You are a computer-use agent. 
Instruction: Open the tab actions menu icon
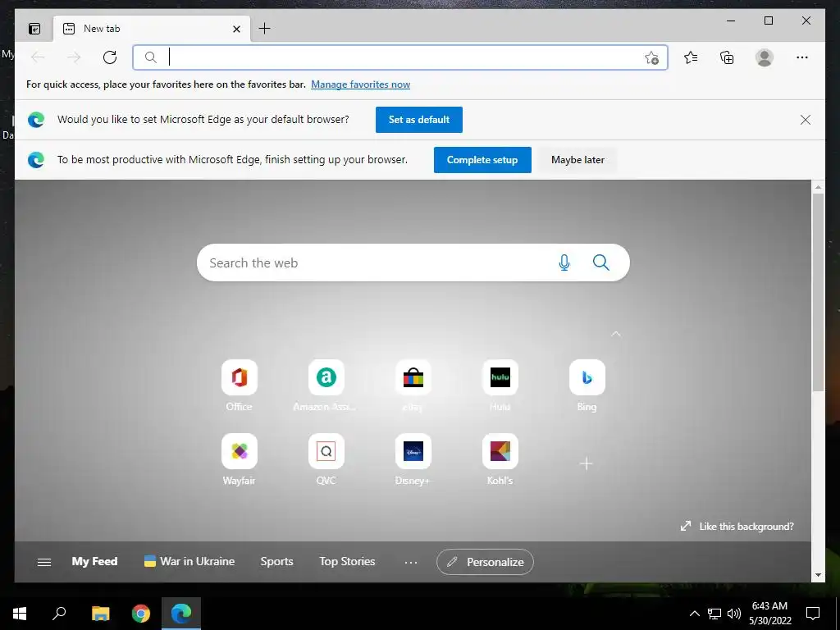pyautogui.click(x=34, y=29)
